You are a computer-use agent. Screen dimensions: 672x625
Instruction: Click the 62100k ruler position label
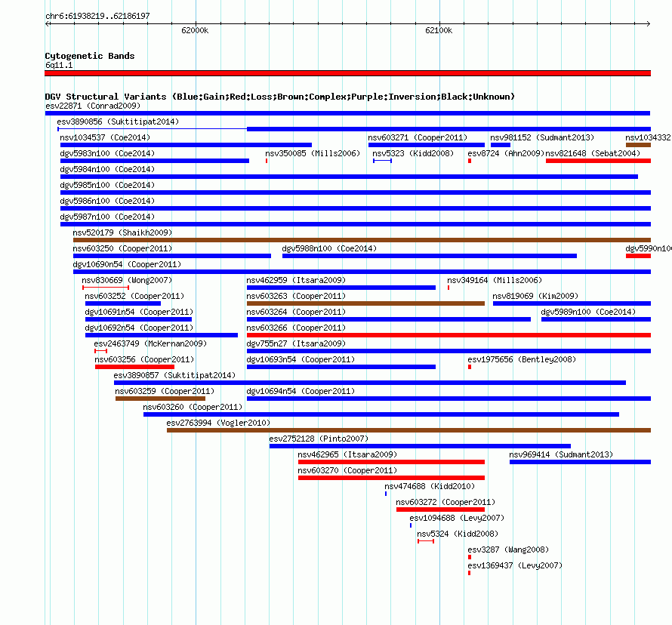click(439, 30)
